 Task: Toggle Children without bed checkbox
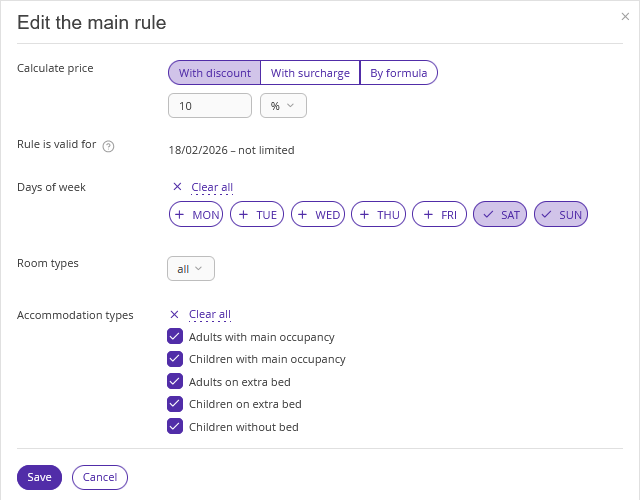(175, 427)
